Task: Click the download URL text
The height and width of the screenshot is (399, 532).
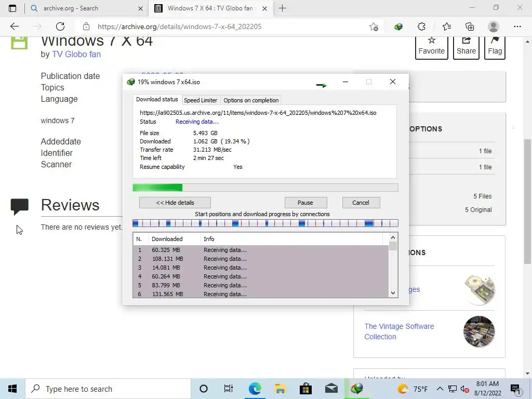Action: pyautogui.click(x=258, y=113)
